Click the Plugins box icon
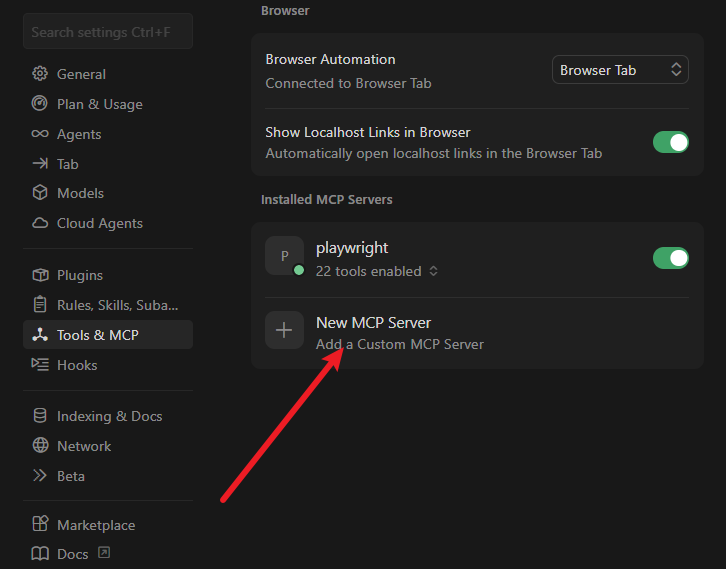This screenshot has height=569, width=726. [40, 275]
